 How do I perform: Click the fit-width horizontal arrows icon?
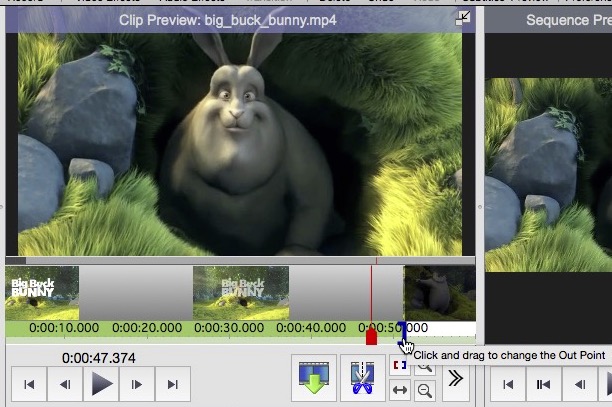point(400,391)
